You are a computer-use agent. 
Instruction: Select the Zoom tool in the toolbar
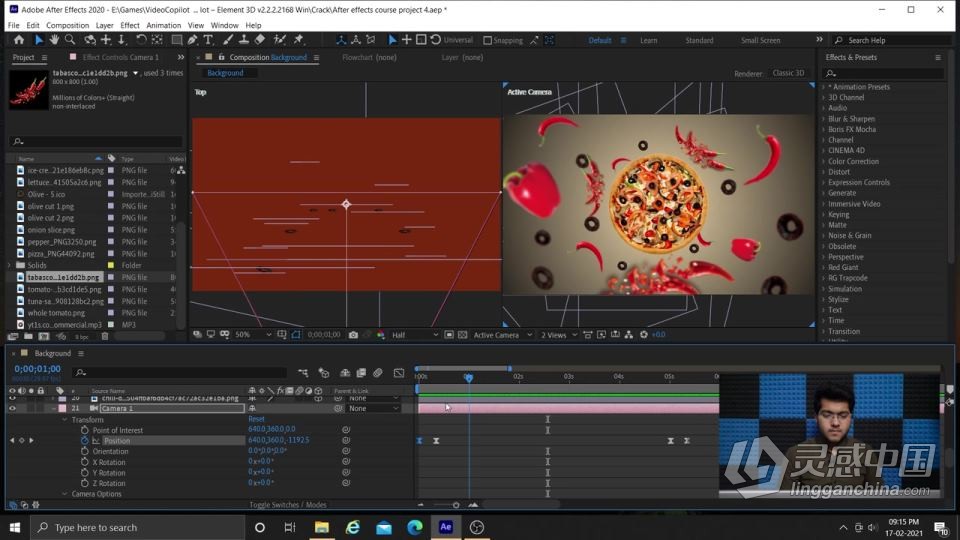[x=69, y=40]
